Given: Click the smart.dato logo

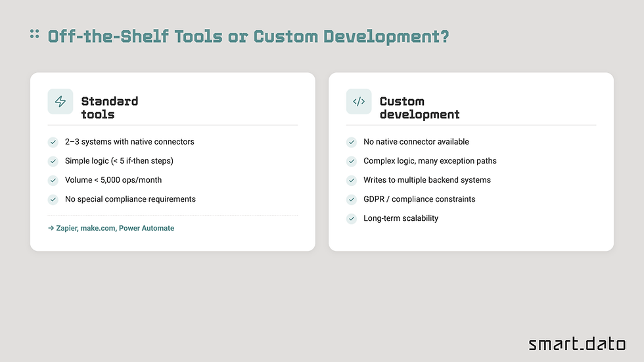Looking at the screenshot, I should click(x=577, y=344).
